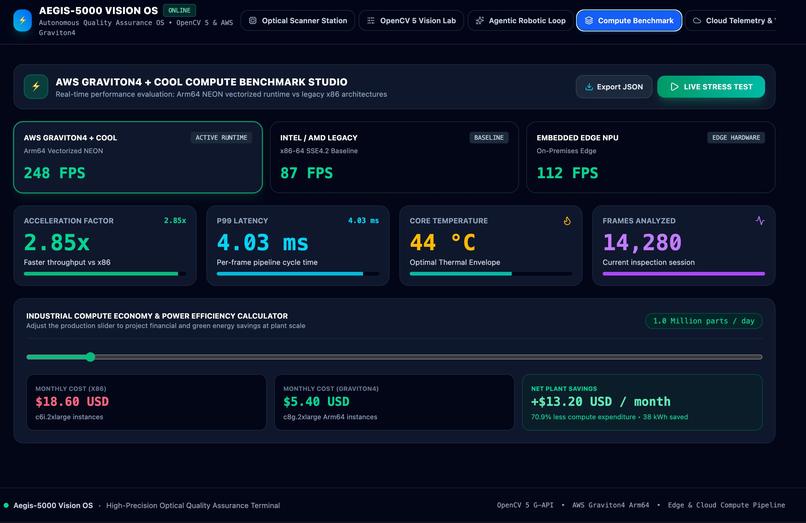
Task: Click 'Current inspection session' caption
Action: point(649,262)
